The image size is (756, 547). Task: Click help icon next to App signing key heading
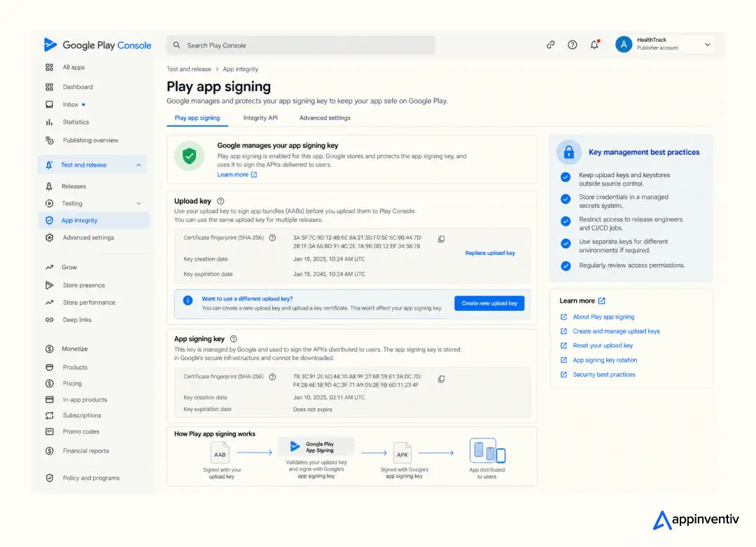click(233, 339)
